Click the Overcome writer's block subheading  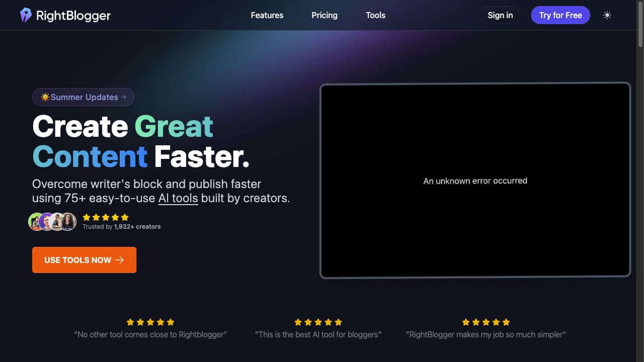tap(161, 191)
